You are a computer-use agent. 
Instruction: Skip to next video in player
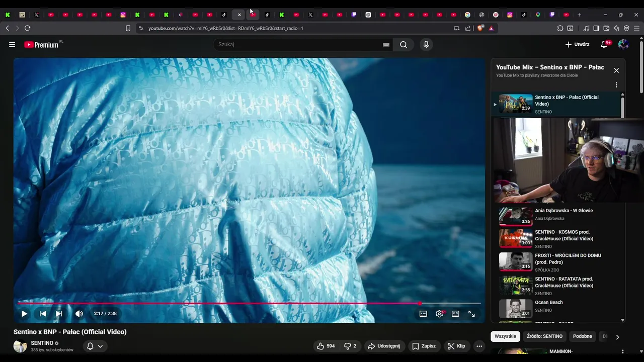pyautogui.click(x=59, y=314)
